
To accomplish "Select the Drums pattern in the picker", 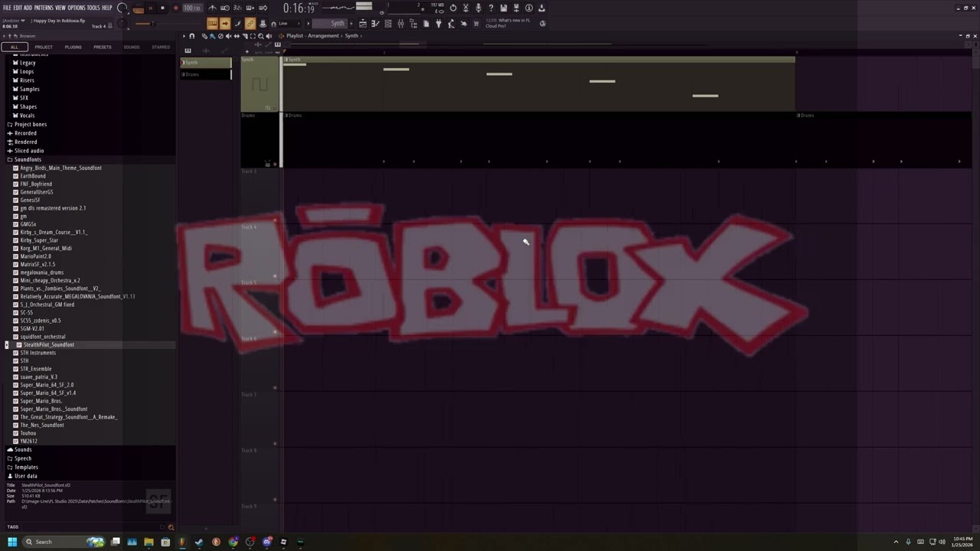I will point(206,74).
